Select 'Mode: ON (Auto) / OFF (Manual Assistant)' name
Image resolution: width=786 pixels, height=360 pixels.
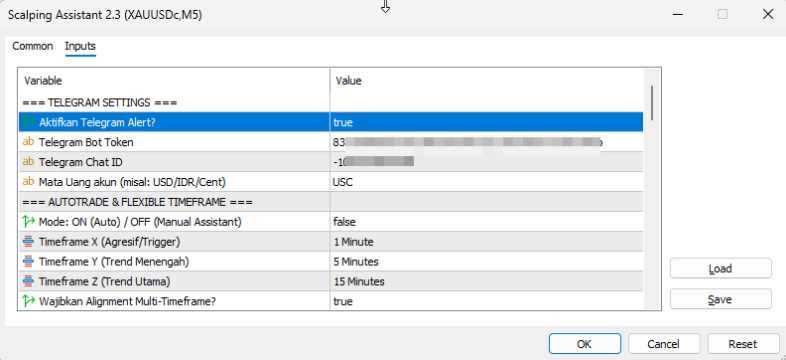[140, 222]
